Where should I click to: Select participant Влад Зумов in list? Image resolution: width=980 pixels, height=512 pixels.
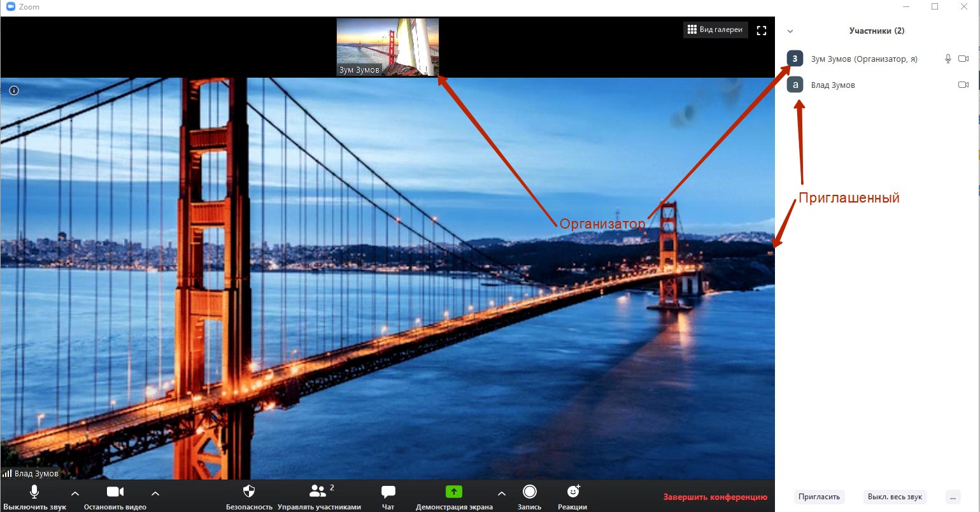pos(877,85)
